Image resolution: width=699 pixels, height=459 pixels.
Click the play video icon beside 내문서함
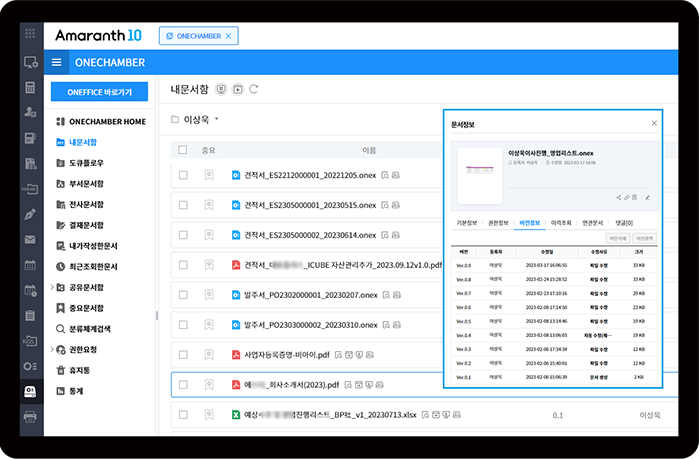(238, 90)
